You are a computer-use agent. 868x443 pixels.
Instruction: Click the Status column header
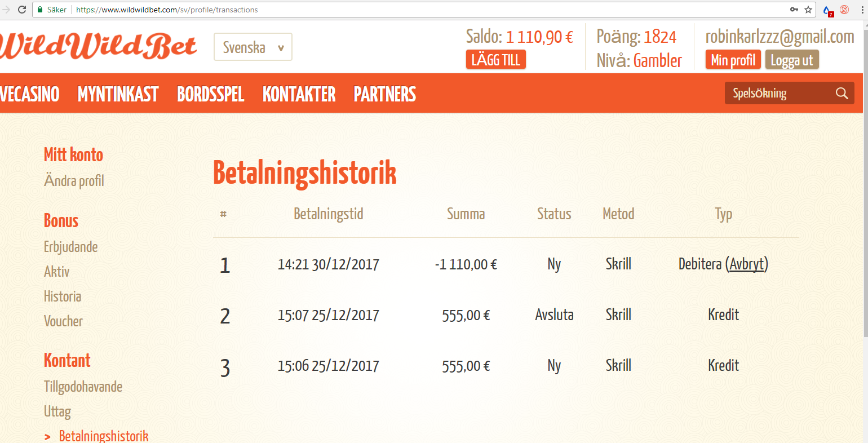coord(554,214)
